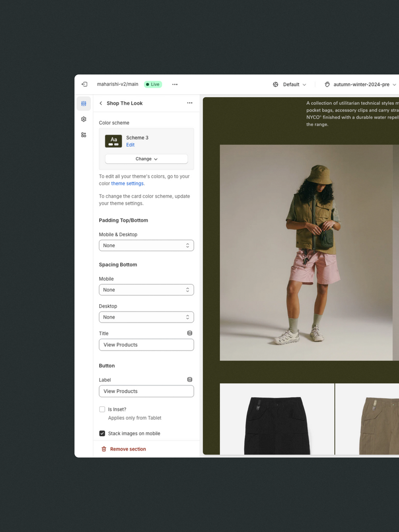Click the Remove section button
The height and width of the screenshot is (532, 399).
click(124, 449)
